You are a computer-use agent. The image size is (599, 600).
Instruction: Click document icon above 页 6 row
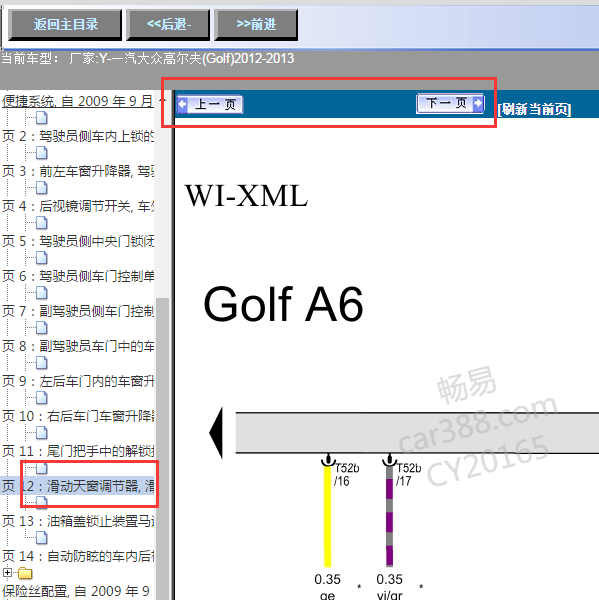click(42, 258)
